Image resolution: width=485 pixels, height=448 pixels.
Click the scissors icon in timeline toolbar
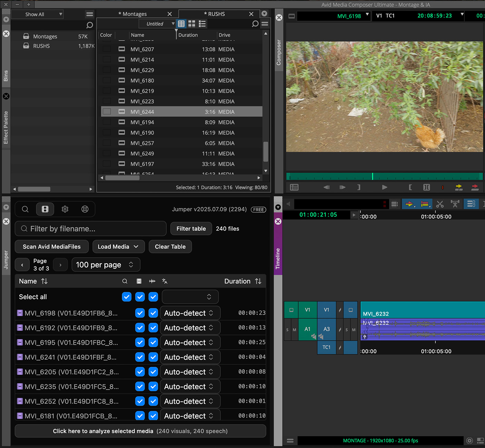click(x=440, y=204)
